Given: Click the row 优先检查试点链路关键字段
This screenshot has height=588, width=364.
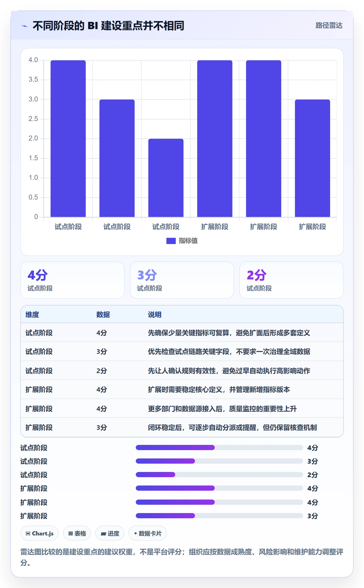Looking at the screenshot, I should pos(182,351).
